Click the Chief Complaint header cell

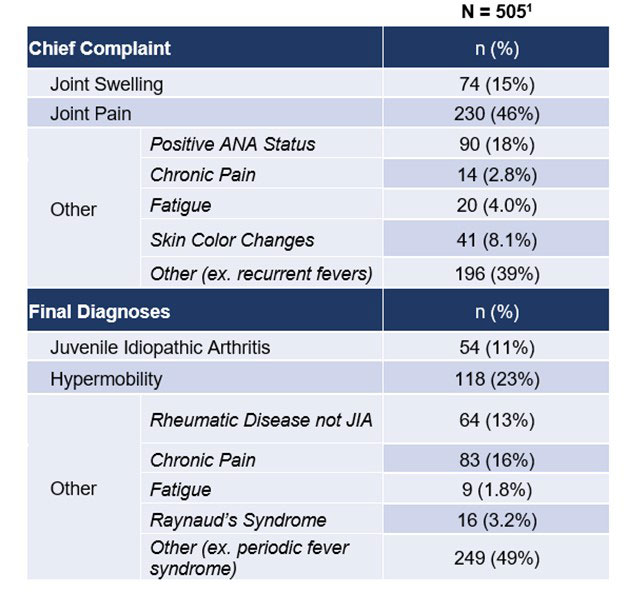100,48
